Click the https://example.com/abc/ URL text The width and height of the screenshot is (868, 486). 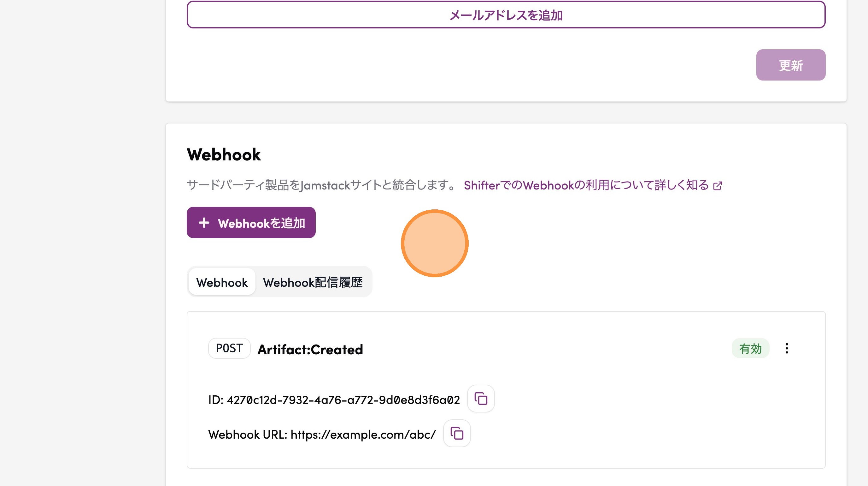click(363, 435)
